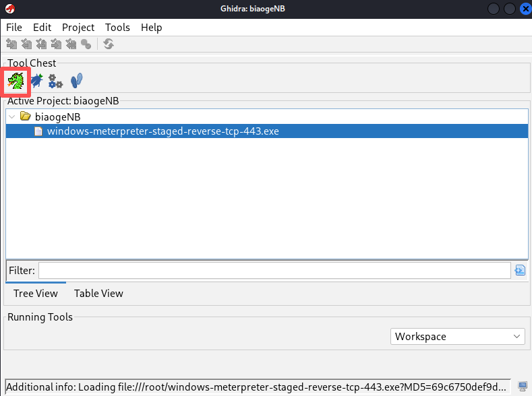Screen dimensions: 532x396
Task: Open the Workspace dropdown
Action: tap(457, 336)
